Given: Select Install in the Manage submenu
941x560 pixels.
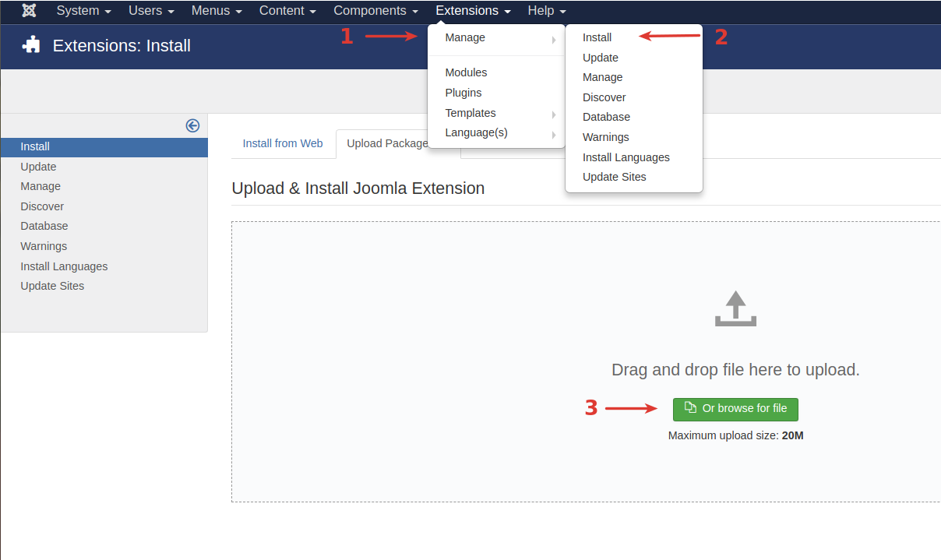Looking at the screenshot, I should pos(634,37).
